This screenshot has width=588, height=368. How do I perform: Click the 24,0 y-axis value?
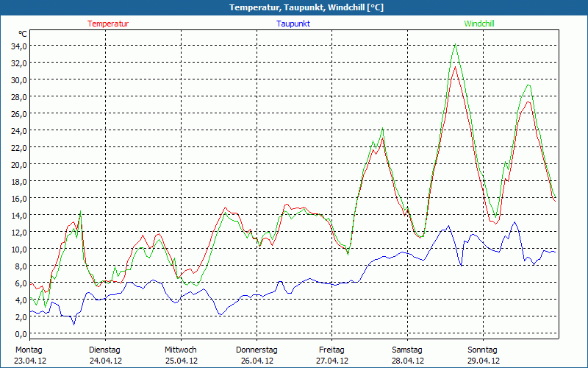click(x=19, y=131)
